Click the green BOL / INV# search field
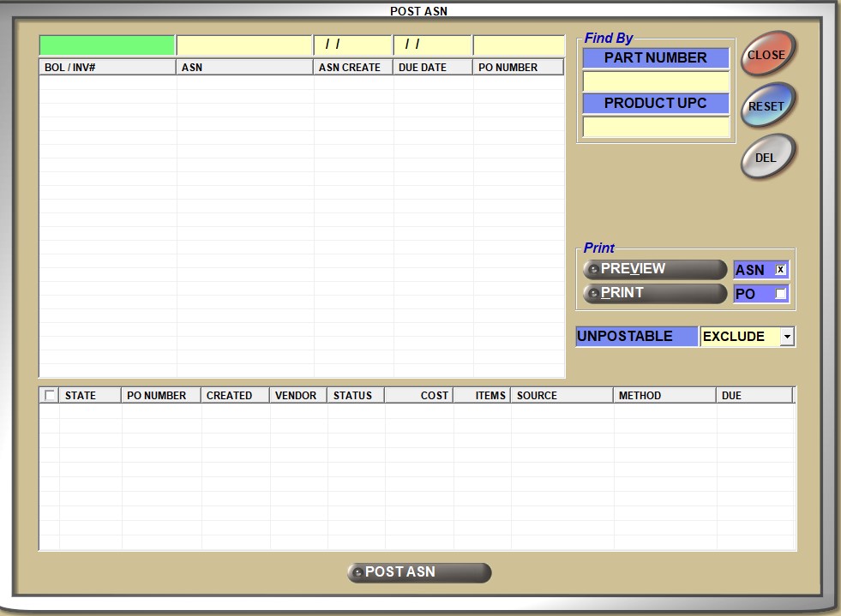841x616 pixels. (x=106, y=45)
